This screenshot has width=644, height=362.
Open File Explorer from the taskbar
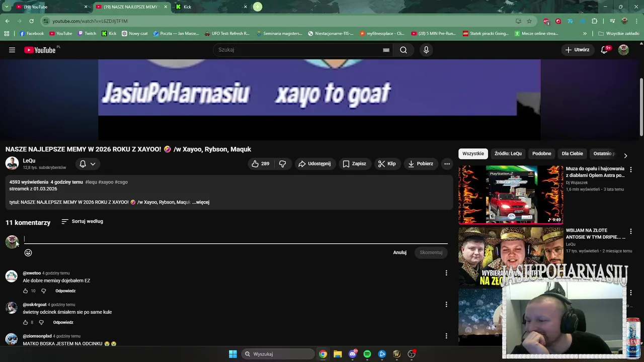pos(338,354)
